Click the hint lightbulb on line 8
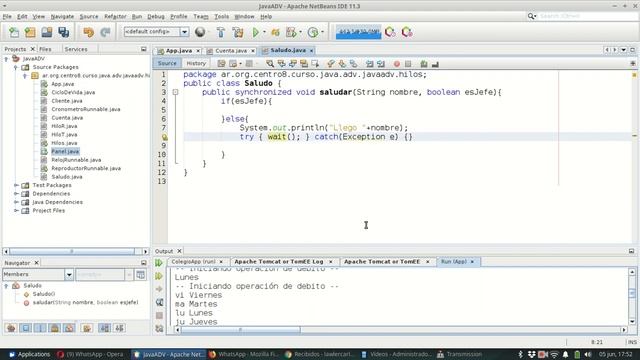Image resolution: width=640 pixels, height=360 pixels. click(x=164, y=137)
